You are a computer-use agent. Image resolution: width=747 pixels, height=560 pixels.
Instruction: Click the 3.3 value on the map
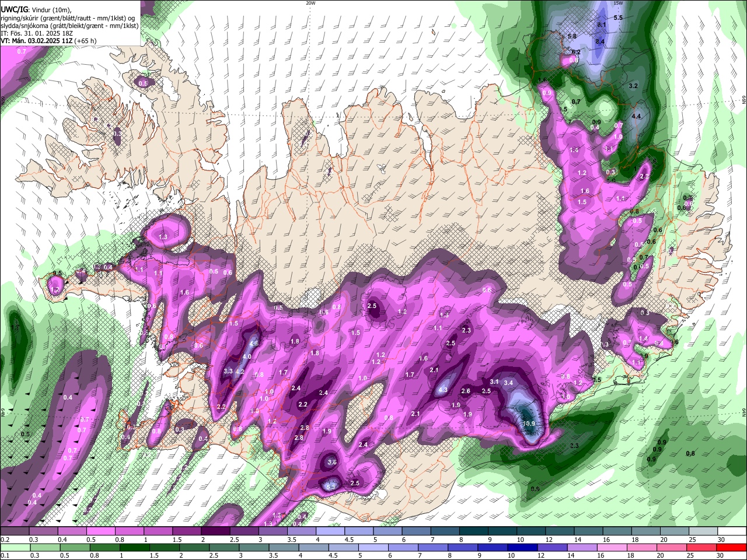tap(228, 371)
